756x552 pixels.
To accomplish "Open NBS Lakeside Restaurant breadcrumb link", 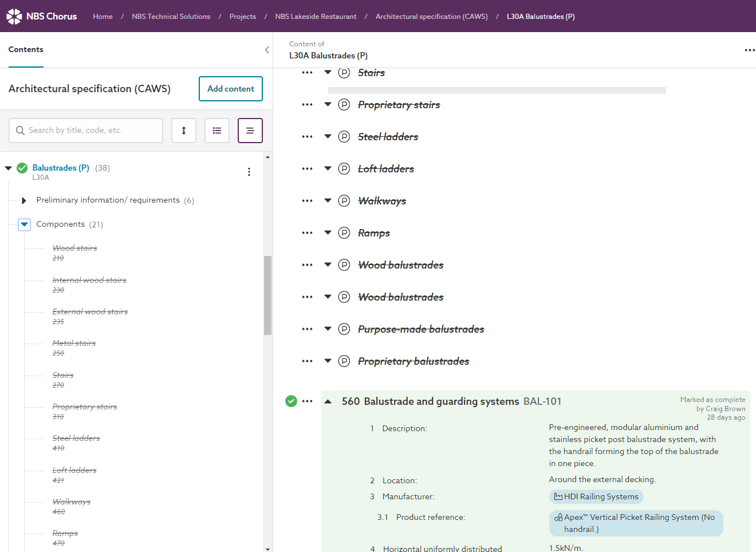I will pyautogui.click(x=316, y=17).
